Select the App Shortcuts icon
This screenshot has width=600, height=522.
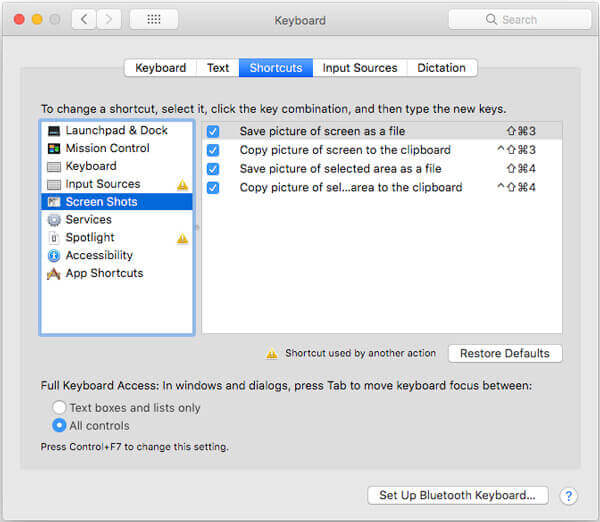point(54,274)
